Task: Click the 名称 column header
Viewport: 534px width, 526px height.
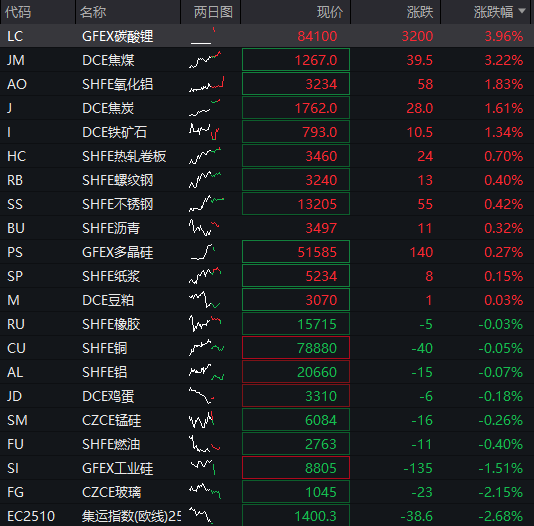Action: pyautogui.click(x=93, y=12)
